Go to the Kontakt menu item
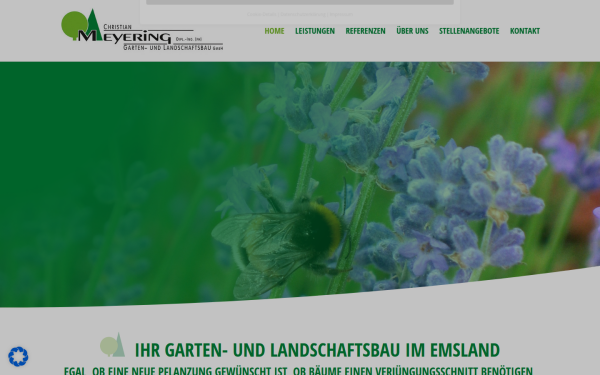This screenshot has height=375, width=600. tap(525, 31)
